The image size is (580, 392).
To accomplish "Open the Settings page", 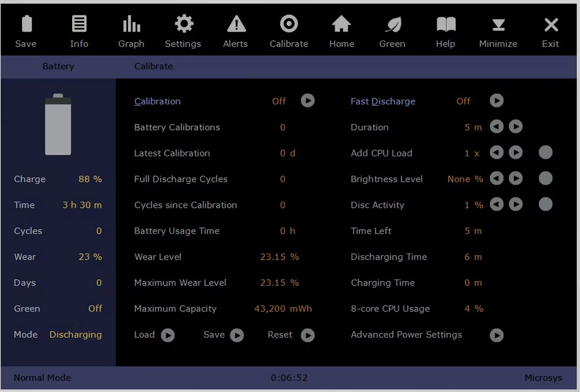I will (183, 30).
